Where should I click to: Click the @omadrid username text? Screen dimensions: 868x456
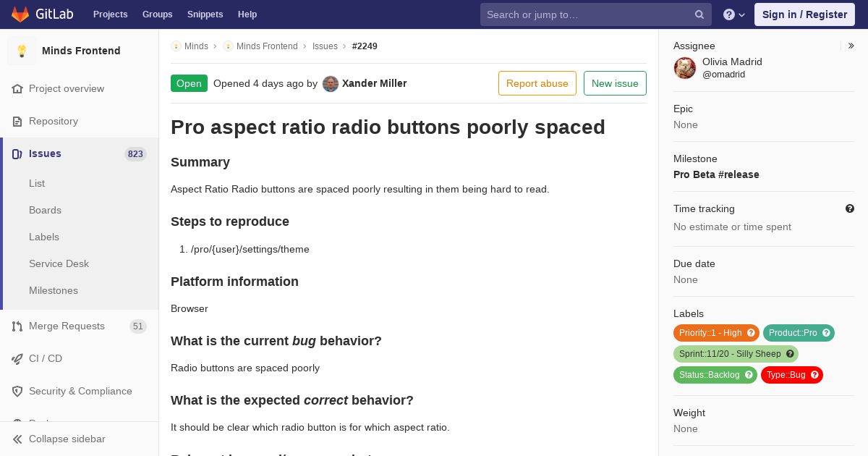[723, 74]
